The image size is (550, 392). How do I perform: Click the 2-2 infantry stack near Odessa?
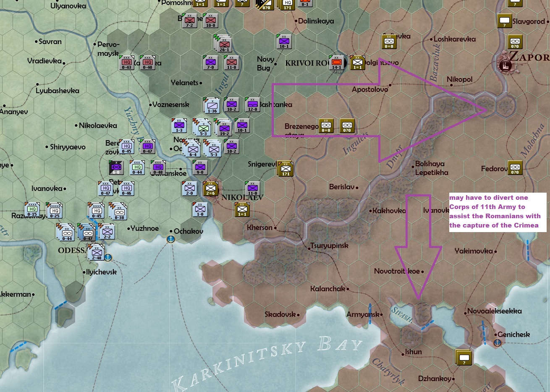[x=107, y=232]
